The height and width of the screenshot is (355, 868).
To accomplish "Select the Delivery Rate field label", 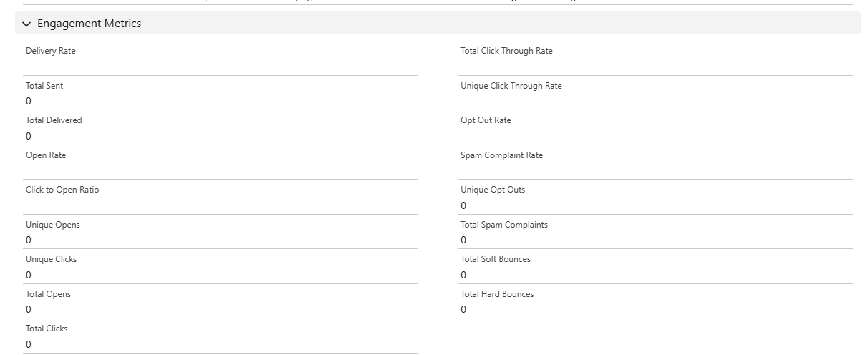I will 50,51.
